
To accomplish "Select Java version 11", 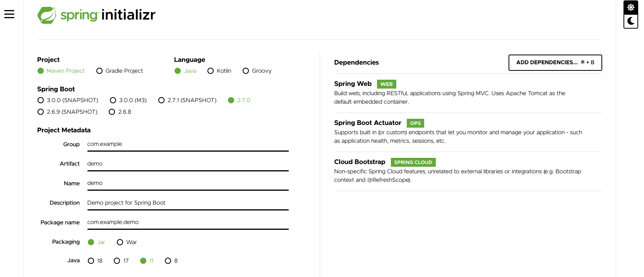I will tap(147, 261).
